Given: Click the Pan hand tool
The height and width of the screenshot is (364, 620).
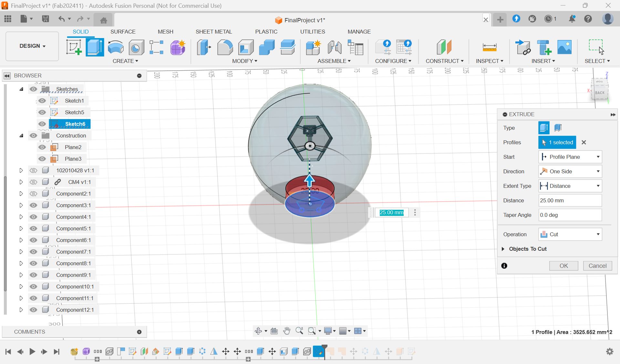Looking at the screenshot, I should pos(286,331).
